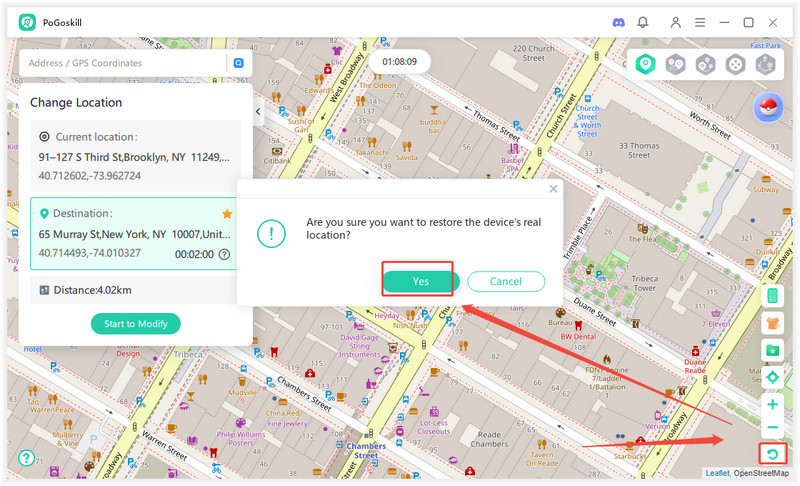
Task: Click the orange shirt icon
Action: click(772, 323)
